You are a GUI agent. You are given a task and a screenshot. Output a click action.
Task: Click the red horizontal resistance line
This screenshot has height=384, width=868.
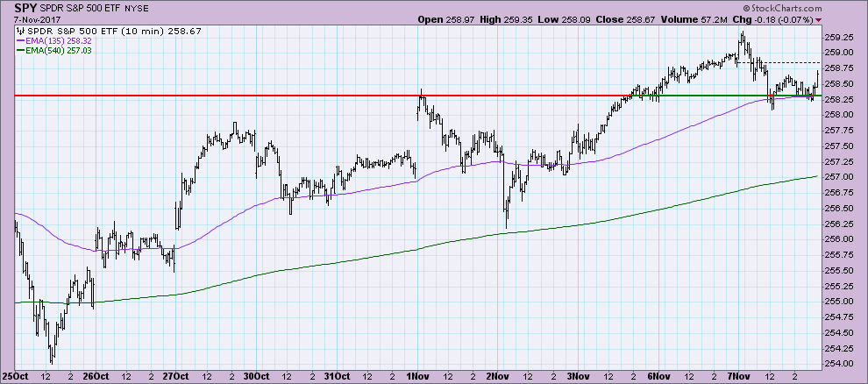click(321, 96)
